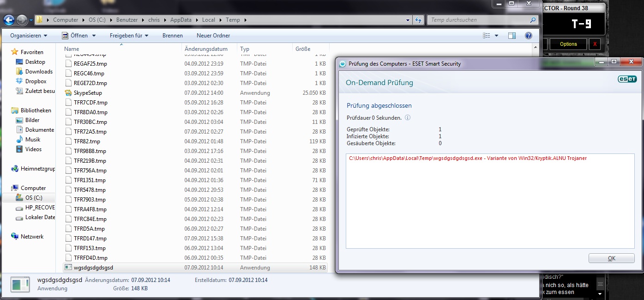Select the Kryptik.ALNU Trojaner detection line
Screen dimensions: 644x300
(x=468, y=158)
